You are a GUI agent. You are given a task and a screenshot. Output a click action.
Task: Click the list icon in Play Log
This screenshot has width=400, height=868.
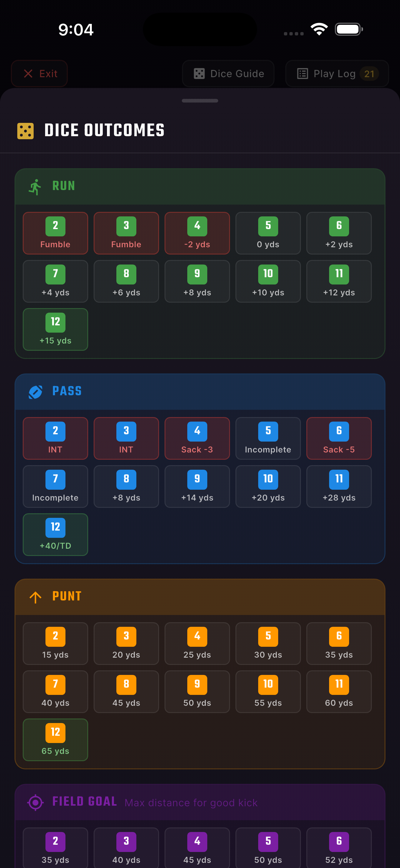point(302,74)
